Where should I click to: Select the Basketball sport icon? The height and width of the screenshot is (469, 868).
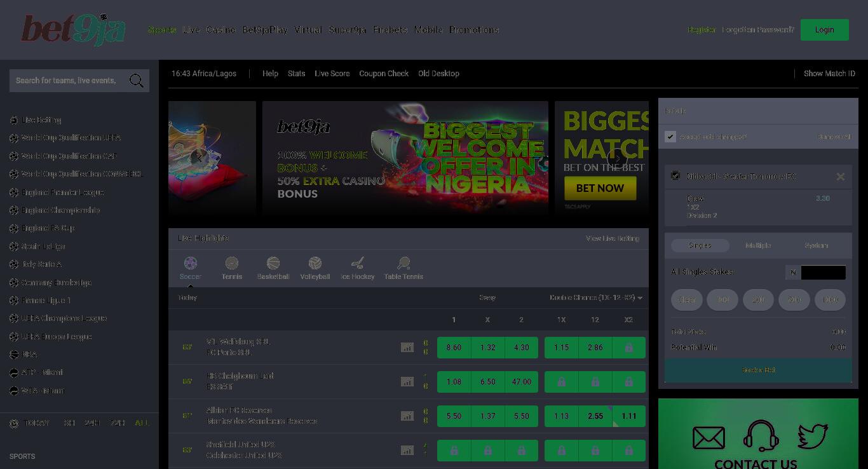click(273, 263)
